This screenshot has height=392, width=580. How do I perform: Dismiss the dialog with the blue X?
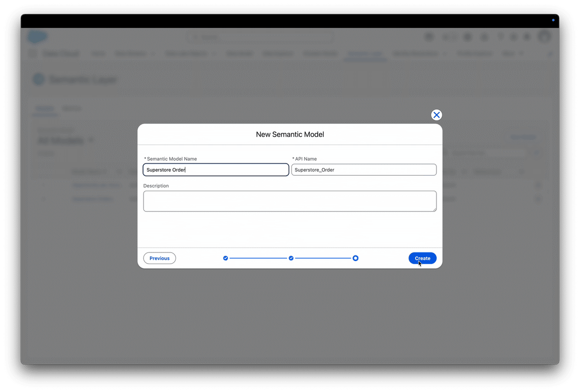click(x=436, y=115)
